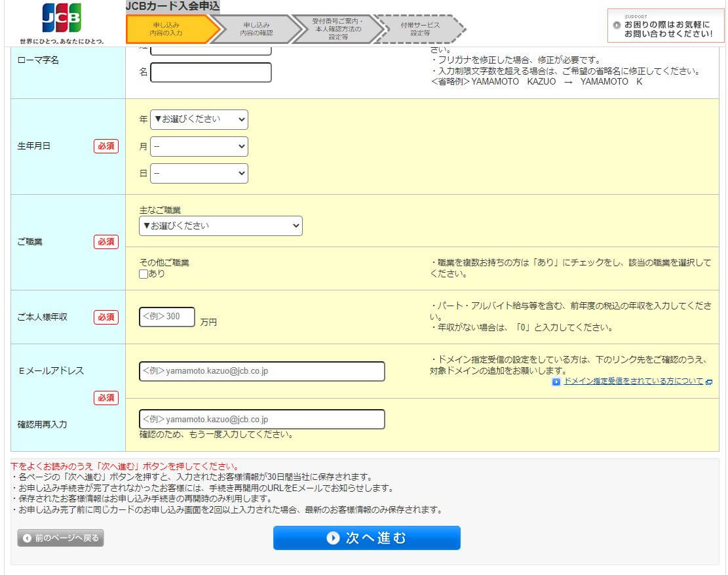728x575 pixels.
Task: Click the back arrow icon on 前のページへ戻る
Action: [x=27, y=538]
